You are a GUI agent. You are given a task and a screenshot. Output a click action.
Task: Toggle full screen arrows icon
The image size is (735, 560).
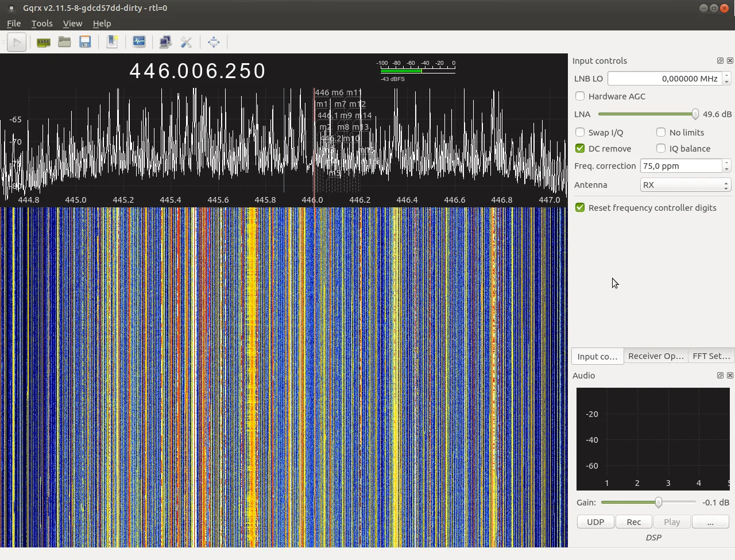(214, 42)
